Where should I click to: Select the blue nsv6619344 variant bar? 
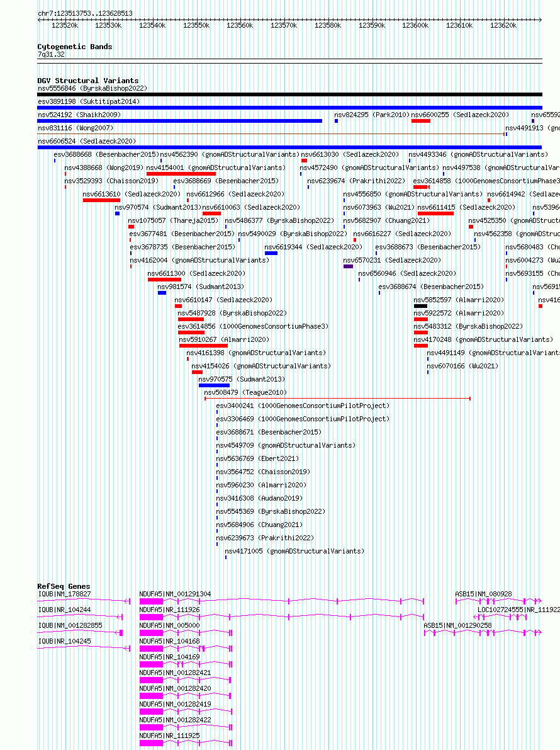click(271, 254)
